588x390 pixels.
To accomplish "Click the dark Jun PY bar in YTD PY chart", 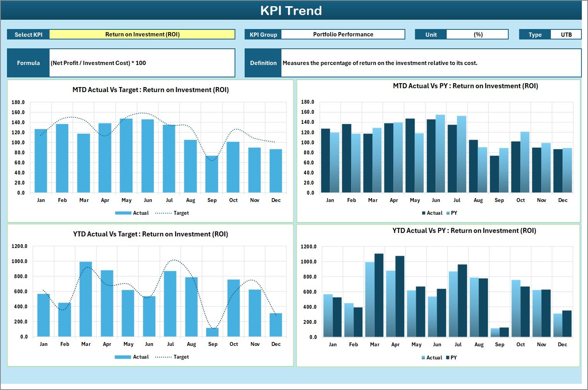I will tap(441, 313).
